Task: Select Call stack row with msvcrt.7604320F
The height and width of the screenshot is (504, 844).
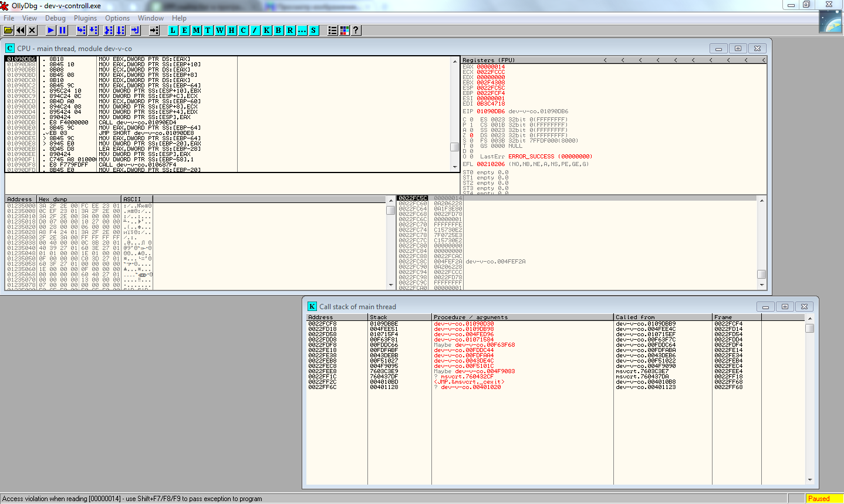Action: pyautogui.click(x=555, y=376)
